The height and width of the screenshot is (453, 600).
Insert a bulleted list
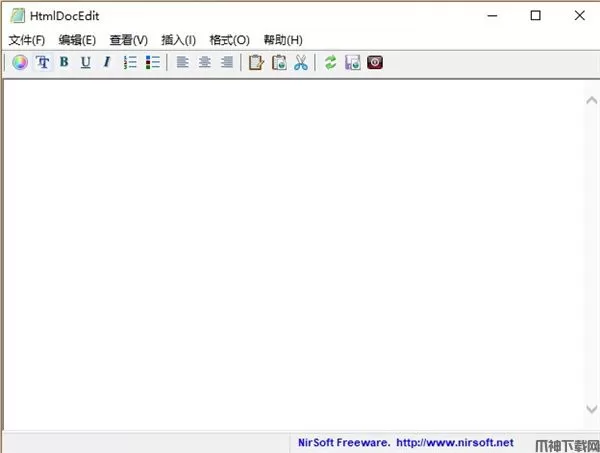click(153, 62)
